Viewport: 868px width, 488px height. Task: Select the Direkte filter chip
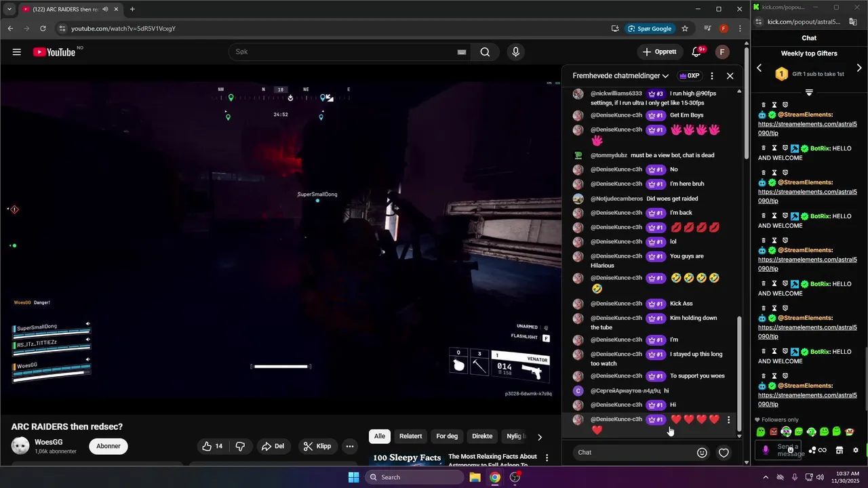[x=482, y=436]
